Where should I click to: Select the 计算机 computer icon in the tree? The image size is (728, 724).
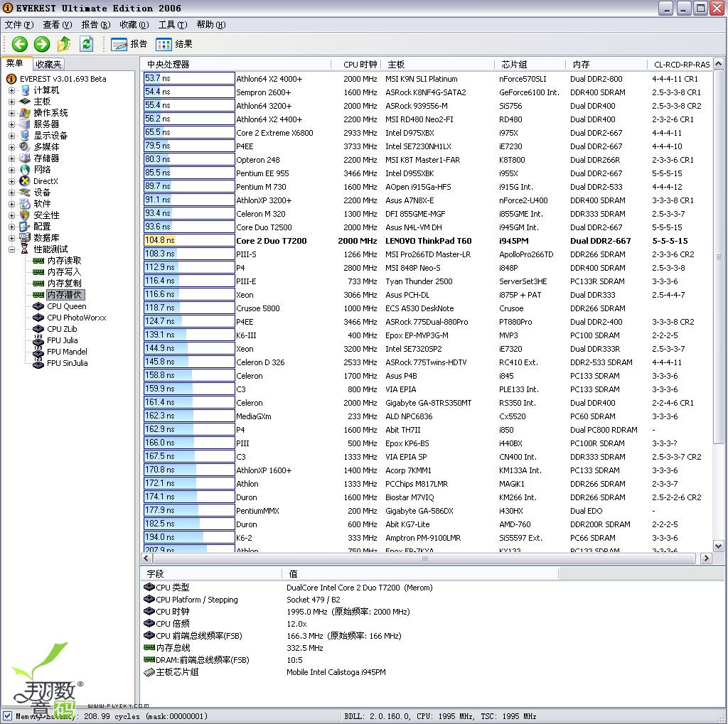25,90
